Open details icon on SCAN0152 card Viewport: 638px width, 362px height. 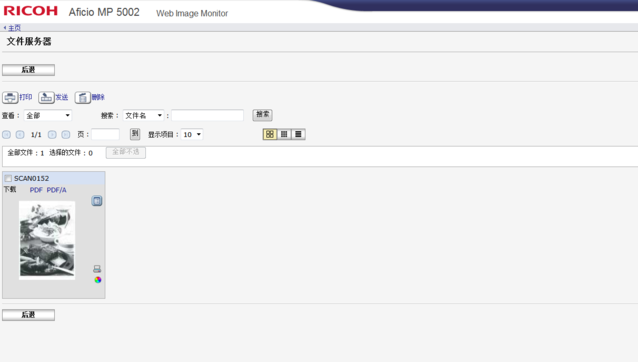[97, 201]
